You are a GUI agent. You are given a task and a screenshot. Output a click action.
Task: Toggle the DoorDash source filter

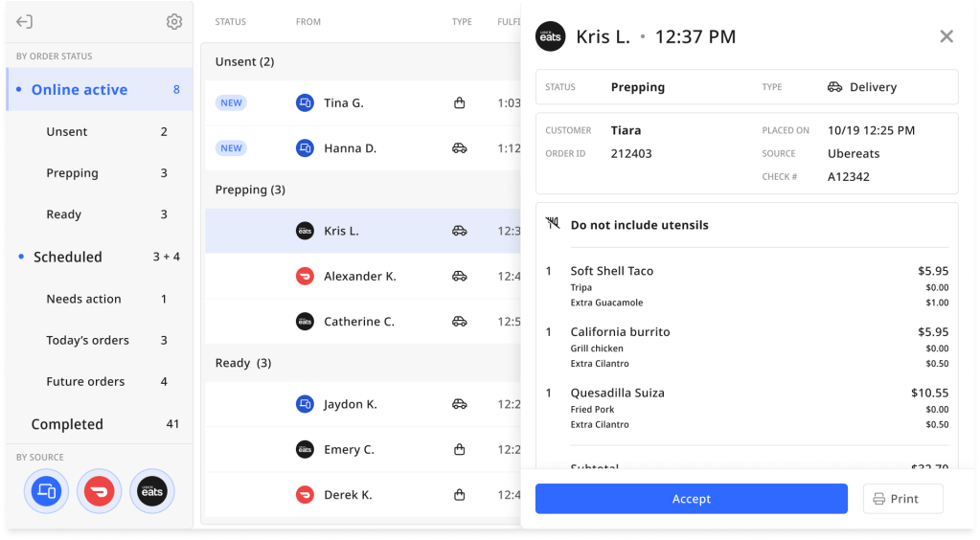point(99,492)
